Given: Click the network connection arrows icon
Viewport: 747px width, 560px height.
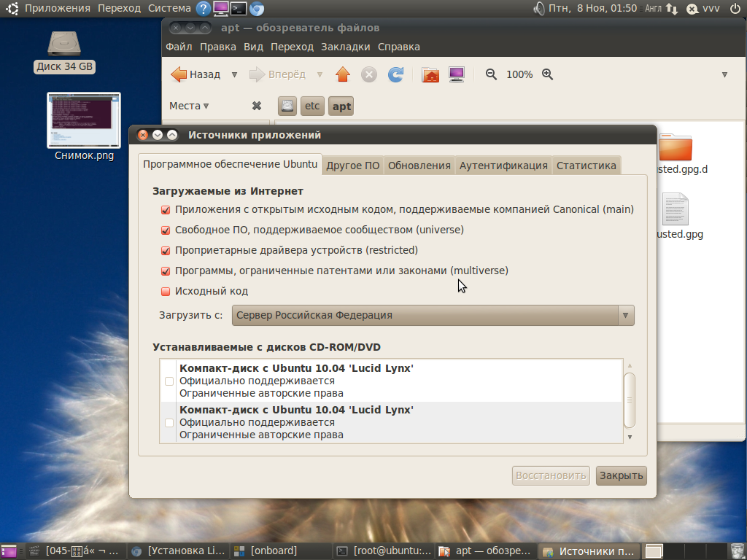Looking at the screenshot, I should click(x=672, y=8).
